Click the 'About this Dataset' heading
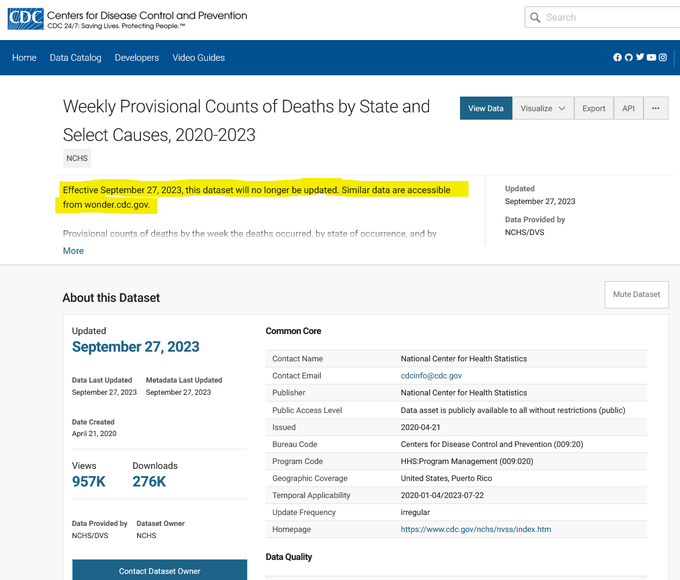 [x=111, y=298]
